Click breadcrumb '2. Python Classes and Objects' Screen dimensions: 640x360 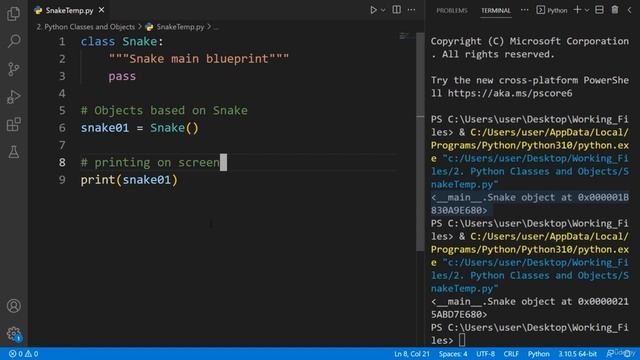click(x=85, y=27)
